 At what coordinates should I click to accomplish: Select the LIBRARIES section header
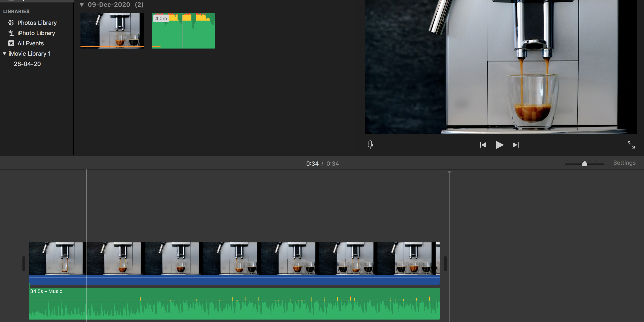pyautogui.click(x=17, y=11)
